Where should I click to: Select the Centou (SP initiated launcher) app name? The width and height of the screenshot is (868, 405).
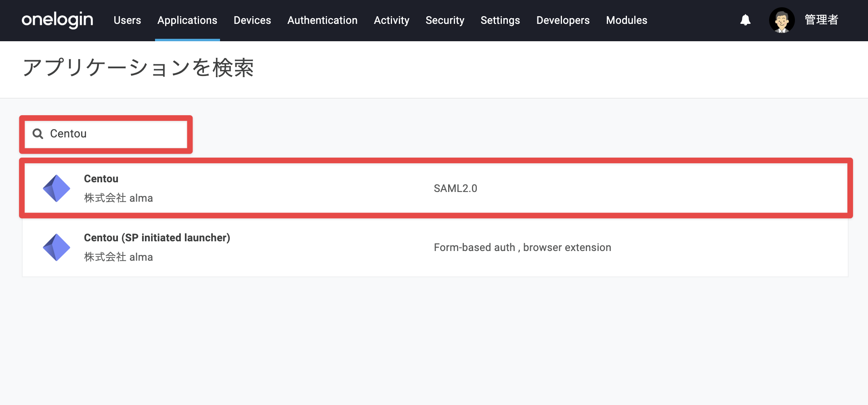pyautogui.click(x=157, y=238)
